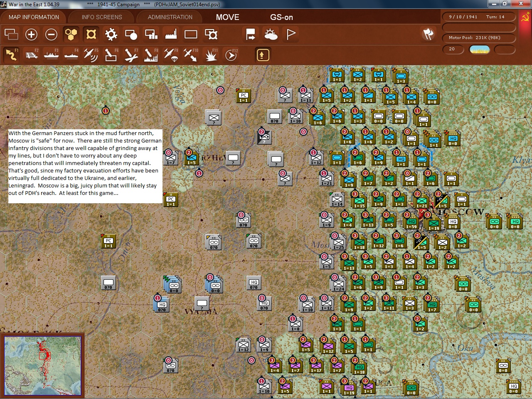Select the F9 air transport parachute icon
532x399 pixels.
coord(171,55)
